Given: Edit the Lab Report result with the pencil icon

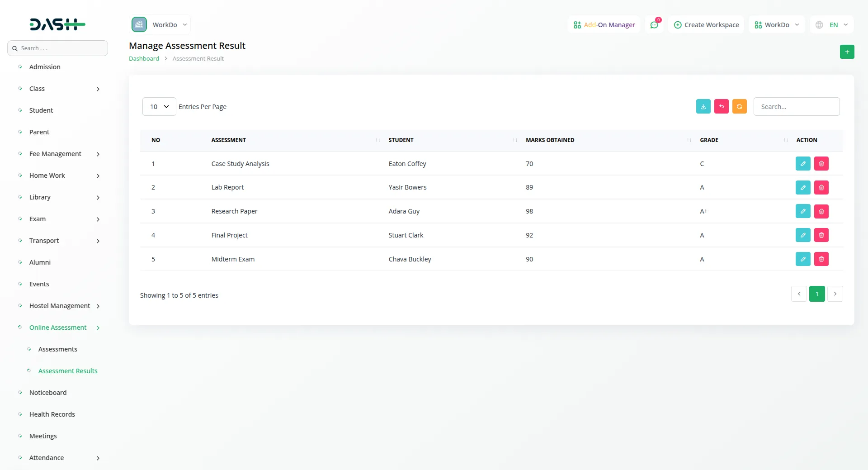Looking at the screenshot, I should (x=803, y=187).
